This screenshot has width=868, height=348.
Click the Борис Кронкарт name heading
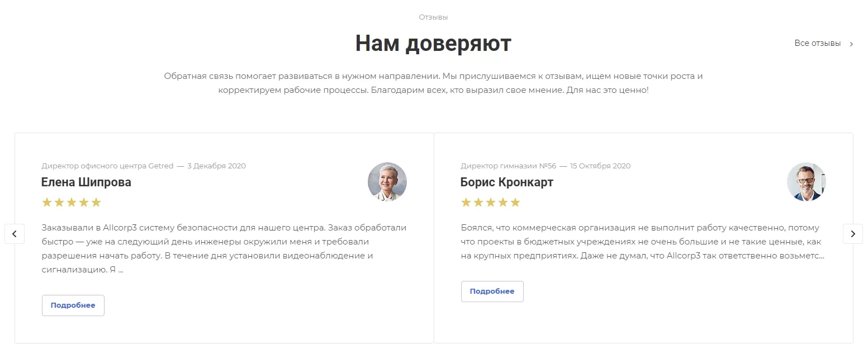tap(507, 182)
